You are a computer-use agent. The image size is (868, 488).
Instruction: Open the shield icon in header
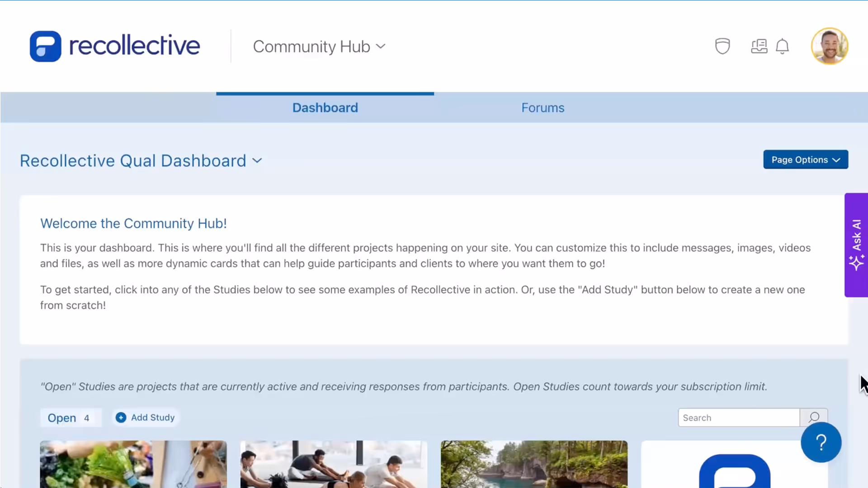click(x=722, y=46)
